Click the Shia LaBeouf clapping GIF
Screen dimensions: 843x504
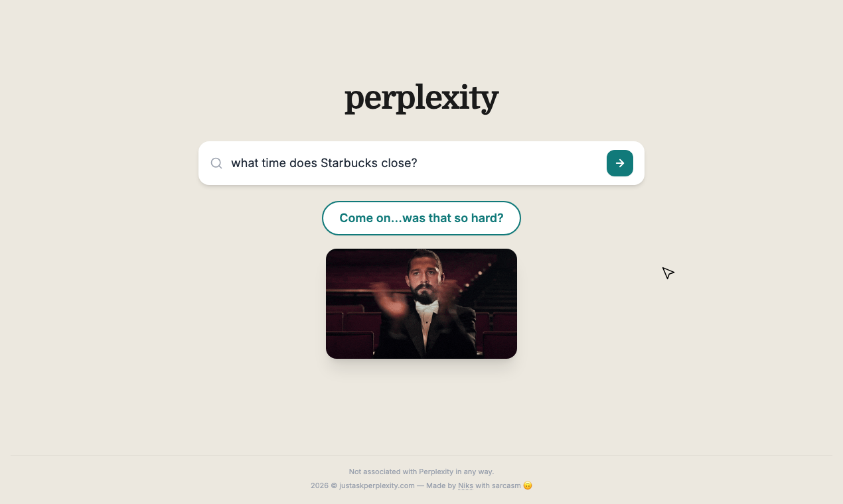point(421,303)
